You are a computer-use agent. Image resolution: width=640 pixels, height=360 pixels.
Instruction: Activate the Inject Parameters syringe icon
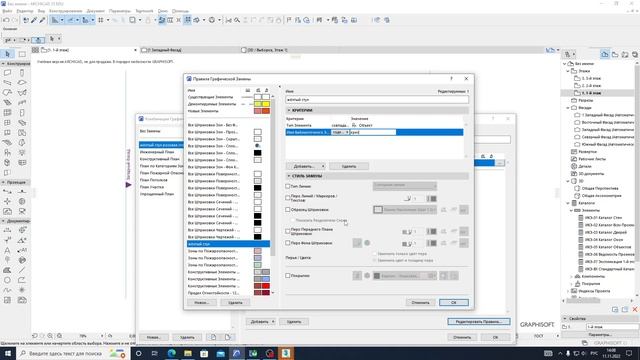pos(42,20)
